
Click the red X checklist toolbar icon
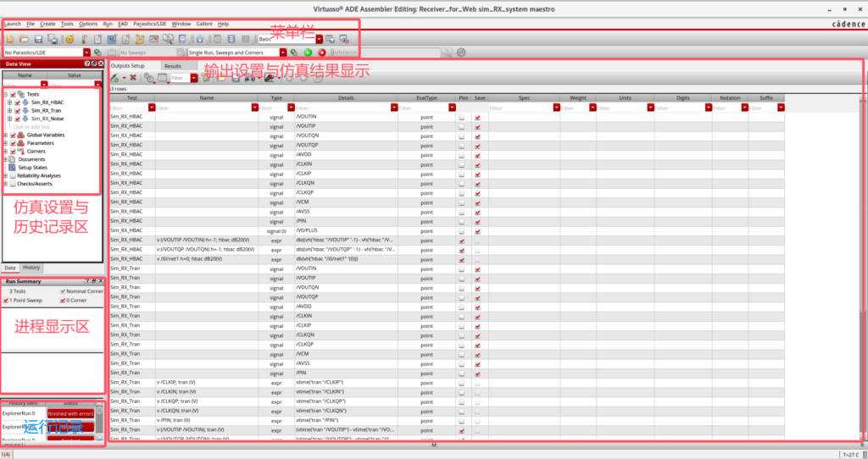(x=154, y=39)
